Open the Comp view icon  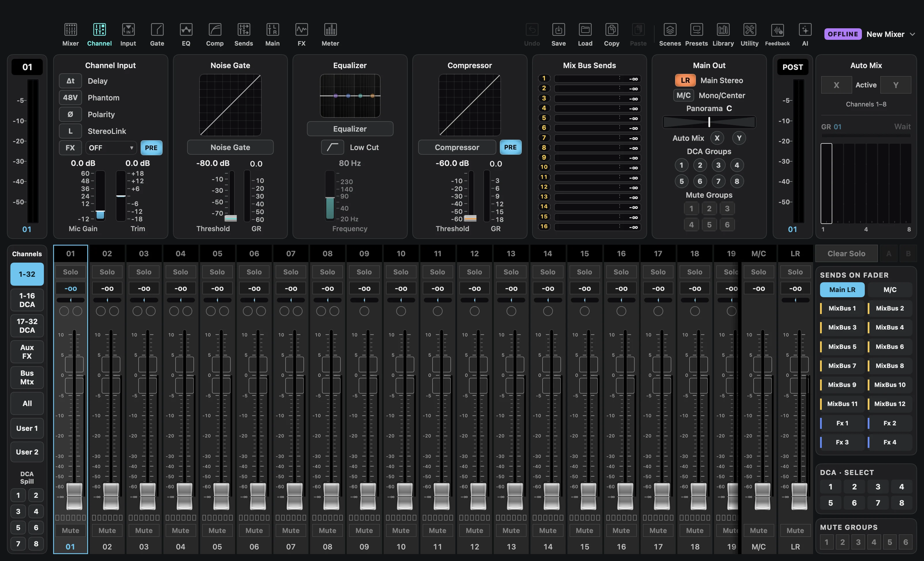tap(215, 30)
